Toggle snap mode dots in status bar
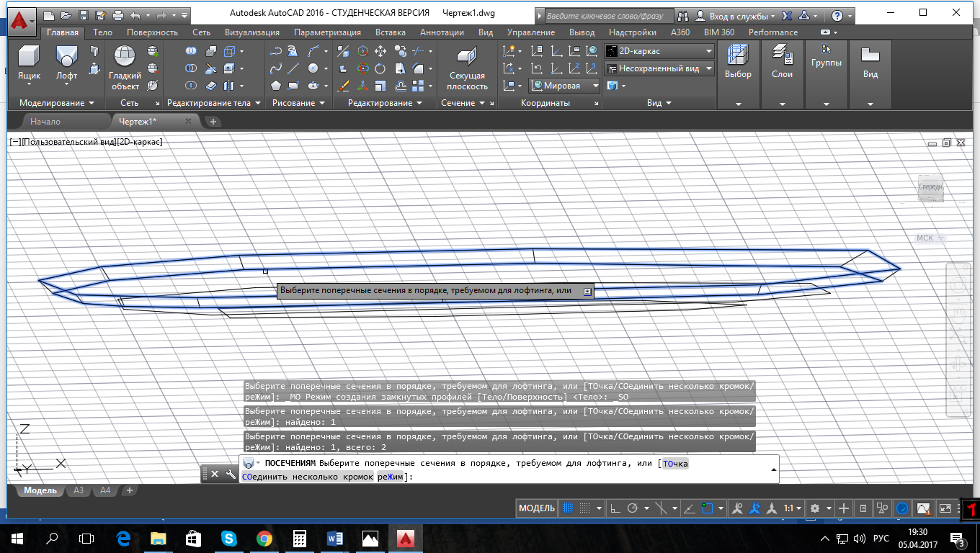 (x=585, y=508)
